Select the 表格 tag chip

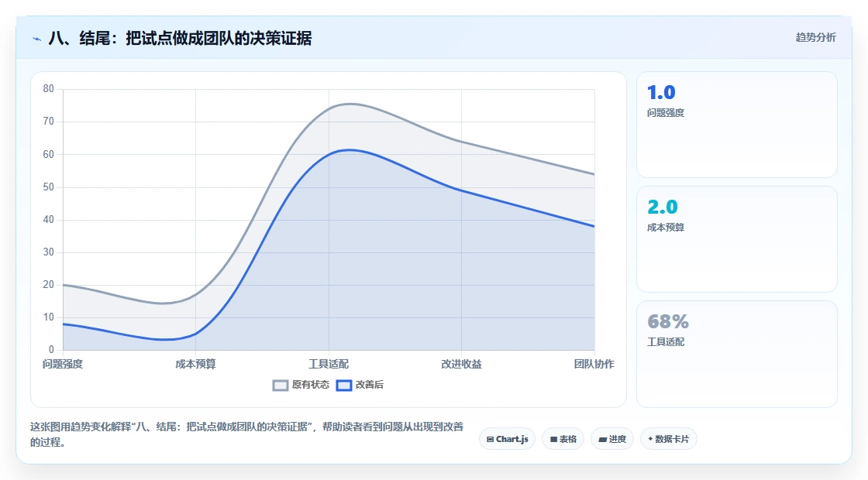pos(563,439)
